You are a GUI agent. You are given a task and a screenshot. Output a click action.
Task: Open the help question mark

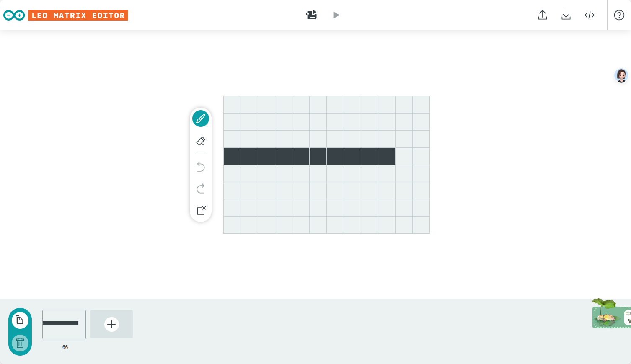click(619, 15)
